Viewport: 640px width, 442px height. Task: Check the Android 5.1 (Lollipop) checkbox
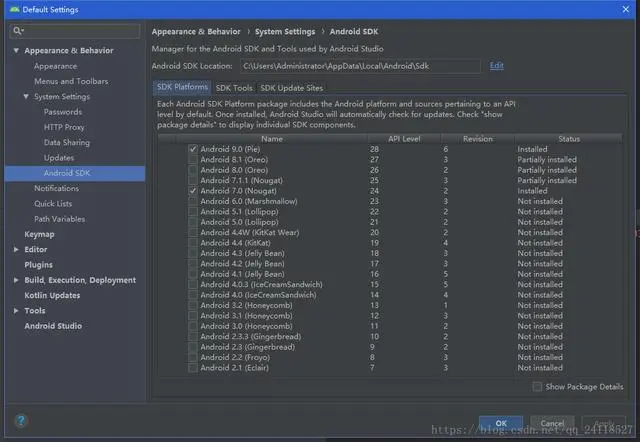tap(193, 211)
